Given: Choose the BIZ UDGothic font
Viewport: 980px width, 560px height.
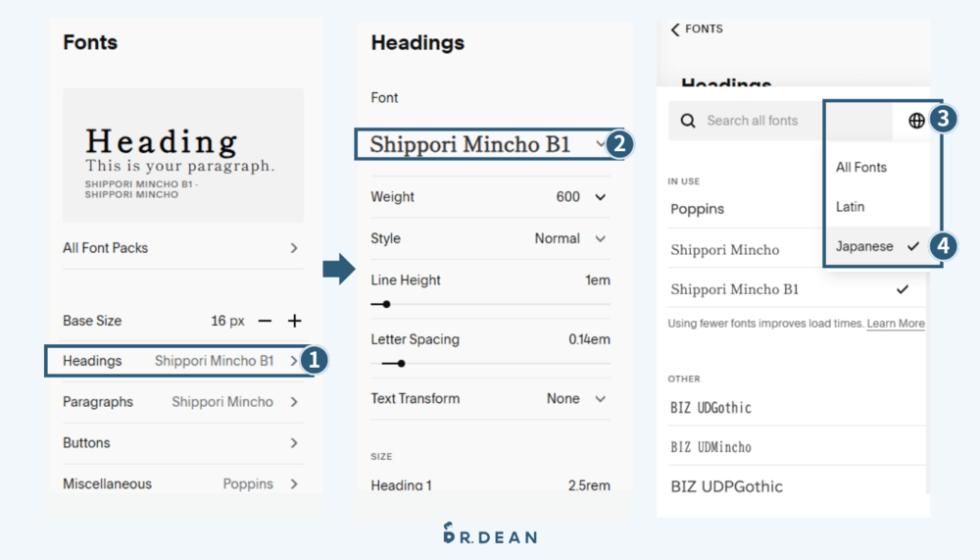Looking at the screenshot, I should [x=710, y=407].
